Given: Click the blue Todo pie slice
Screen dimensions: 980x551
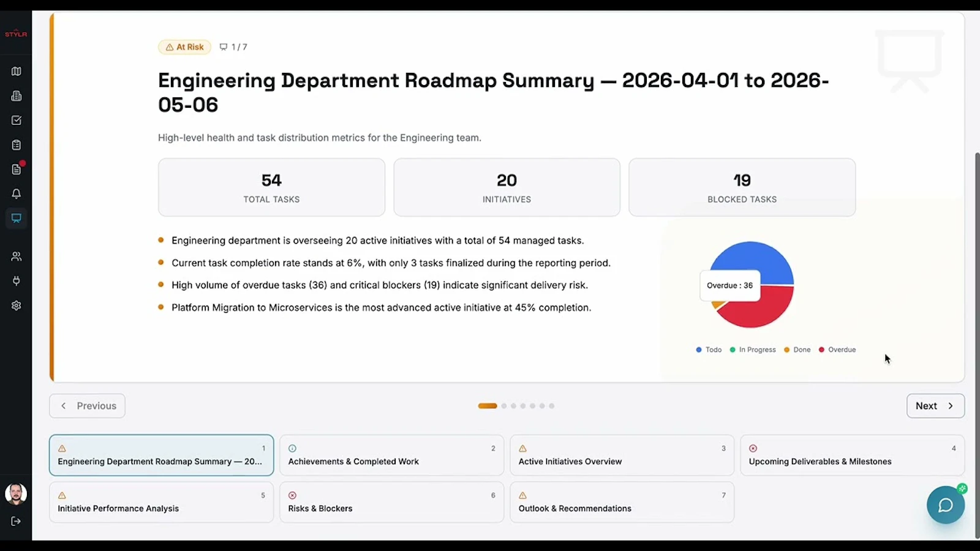Looking at the screenshot, I should click(x=752, y=257).
